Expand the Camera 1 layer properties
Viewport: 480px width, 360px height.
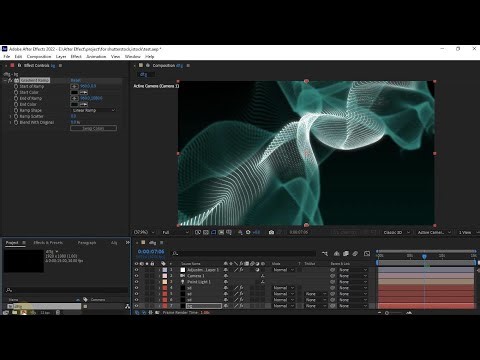[159, 276]
